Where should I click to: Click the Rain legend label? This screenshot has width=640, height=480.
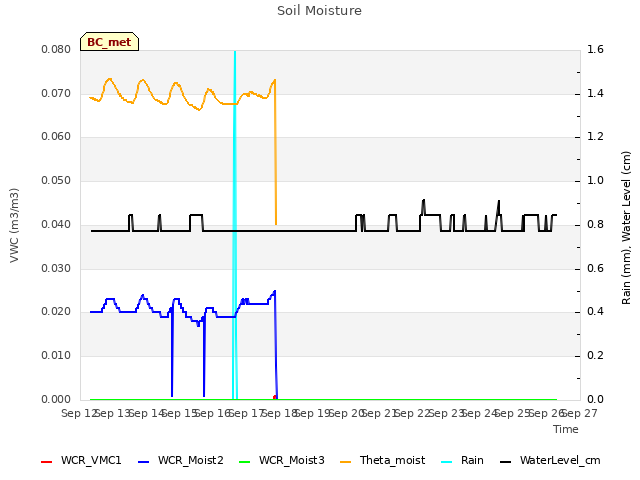pos(472,460)
